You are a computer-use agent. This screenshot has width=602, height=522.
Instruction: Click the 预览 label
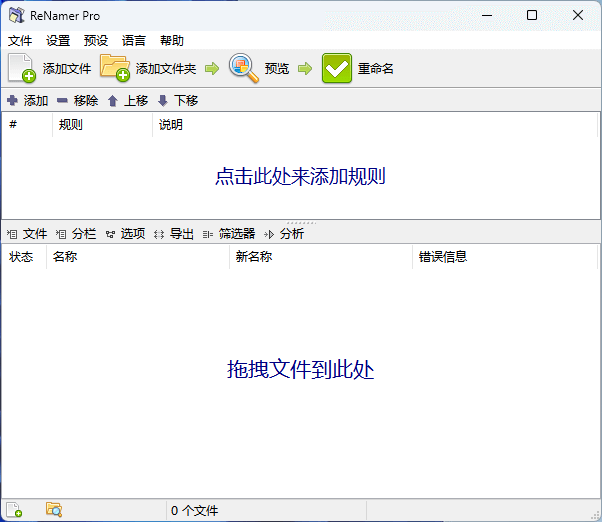(x=276, y=69)
